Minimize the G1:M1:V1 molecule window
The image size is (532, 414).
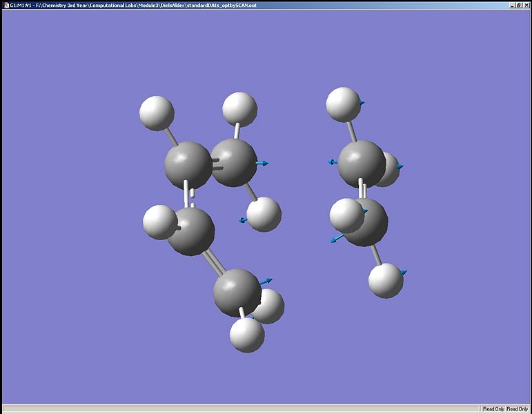click(511, 5)
